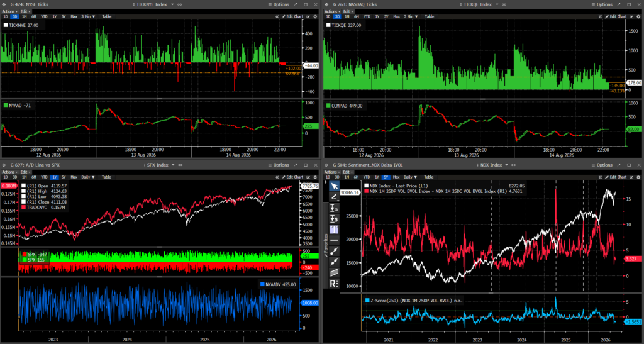The width and height of the screenshot is (644, 344).
Task: Click annotate pencil icon in NASDAQ Ticks toolbar
Action: click(631, 17)
